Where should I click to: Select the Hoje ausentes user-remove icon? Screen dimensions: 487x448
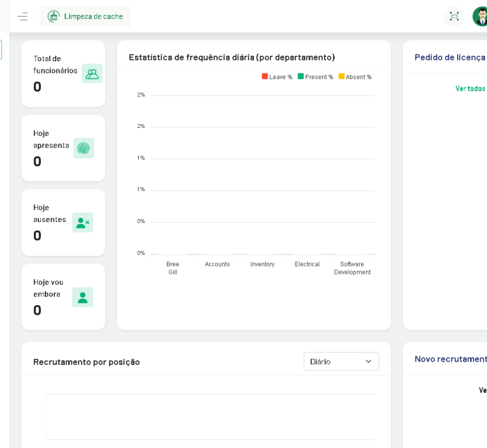coord(82,223)
